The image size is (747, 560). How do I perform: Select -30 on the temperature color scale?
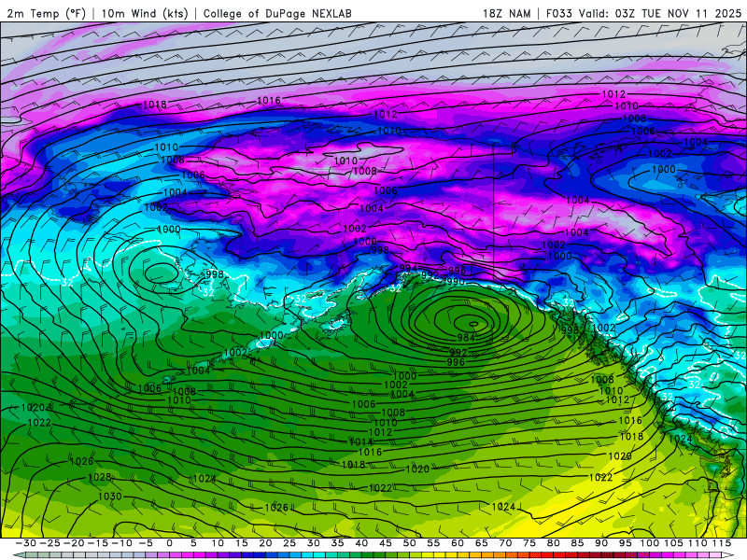(26, 543)
